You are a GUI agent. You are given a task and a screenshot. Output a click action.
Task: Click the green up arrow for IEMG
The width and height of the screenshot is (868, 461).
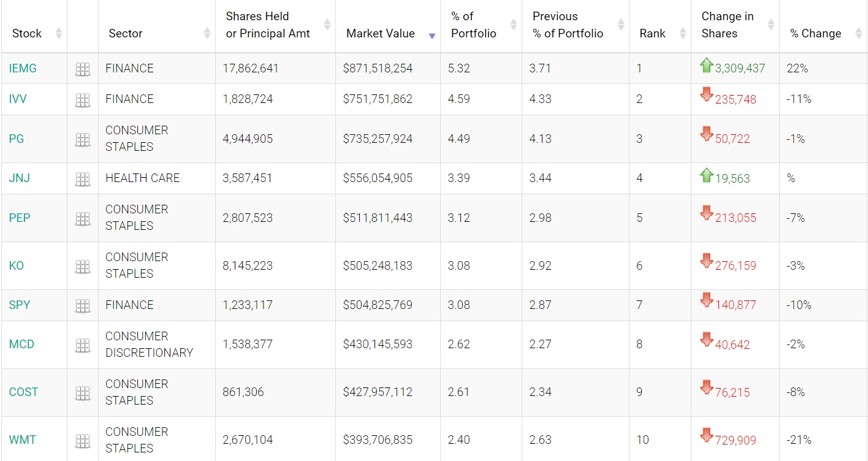pos(707,66)
